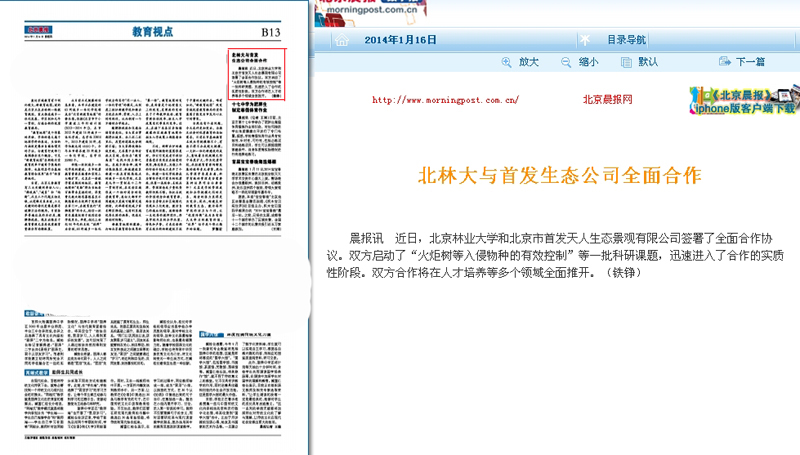Click the asterisk icon beside 目录导航
The height and width of the screenshot is (455, 800).
[585, 40]
